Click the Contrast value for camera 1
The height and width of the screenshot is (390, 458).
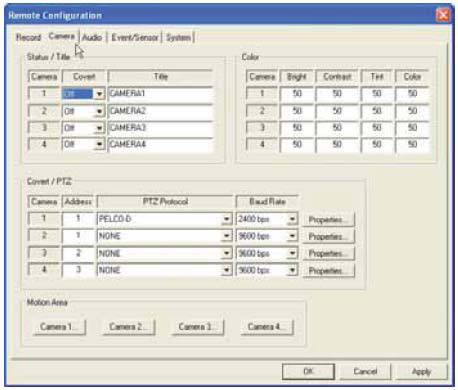click(x=337, y=94)
